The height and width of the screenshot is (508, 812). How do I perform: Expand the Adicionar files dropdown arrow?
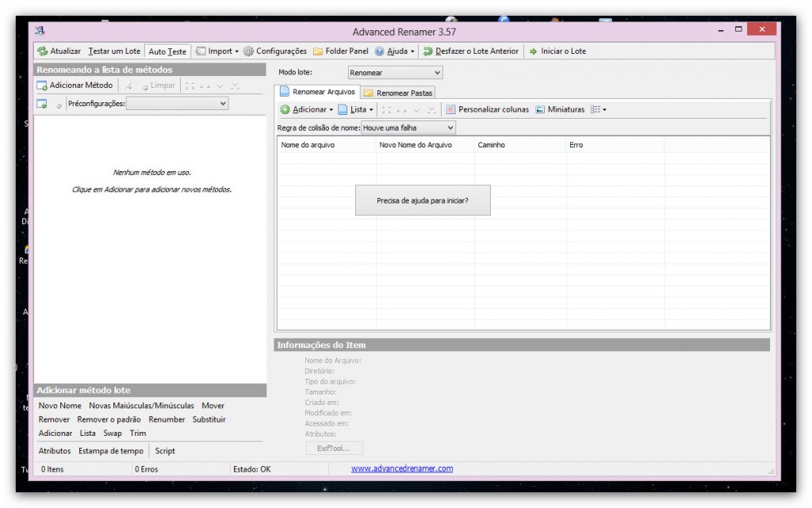[331, 109]
